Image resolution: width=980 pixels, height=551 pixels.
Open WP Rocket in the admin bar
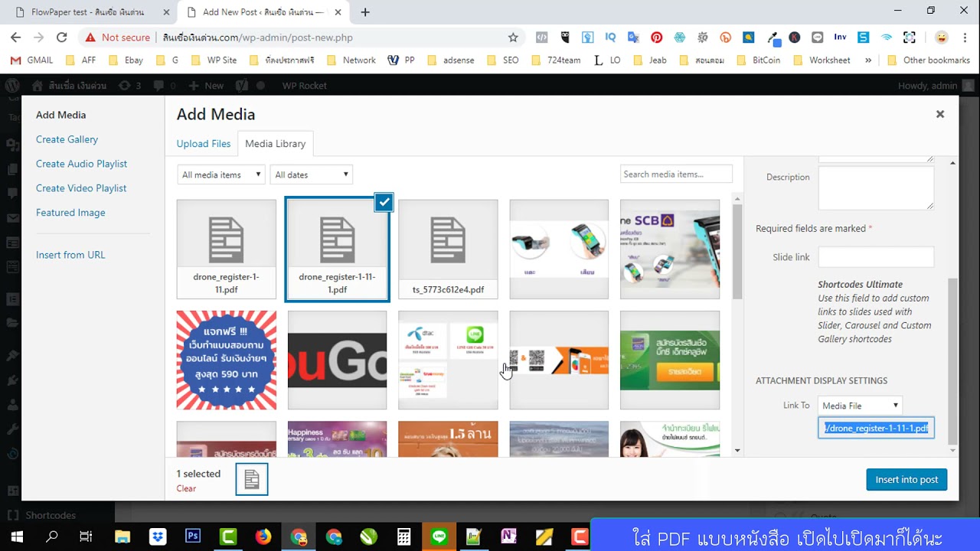click(x=304, y=86)
